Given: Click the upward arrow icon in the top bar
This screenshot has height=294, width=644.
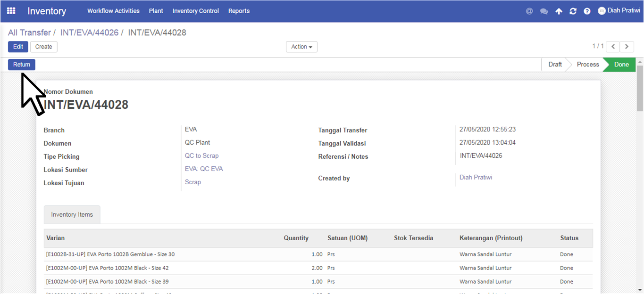Looking at the screenshot, I should [x=559, y=11].
